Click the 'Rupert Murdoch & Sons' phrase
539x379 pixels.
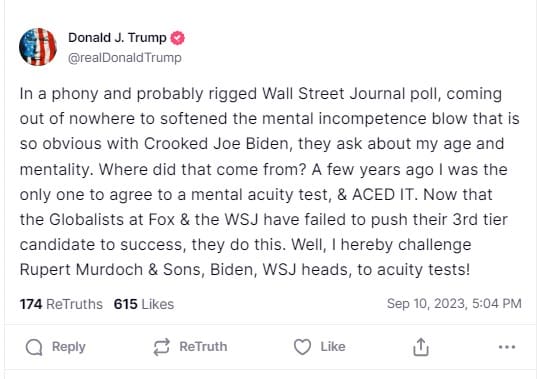(112, 269)
